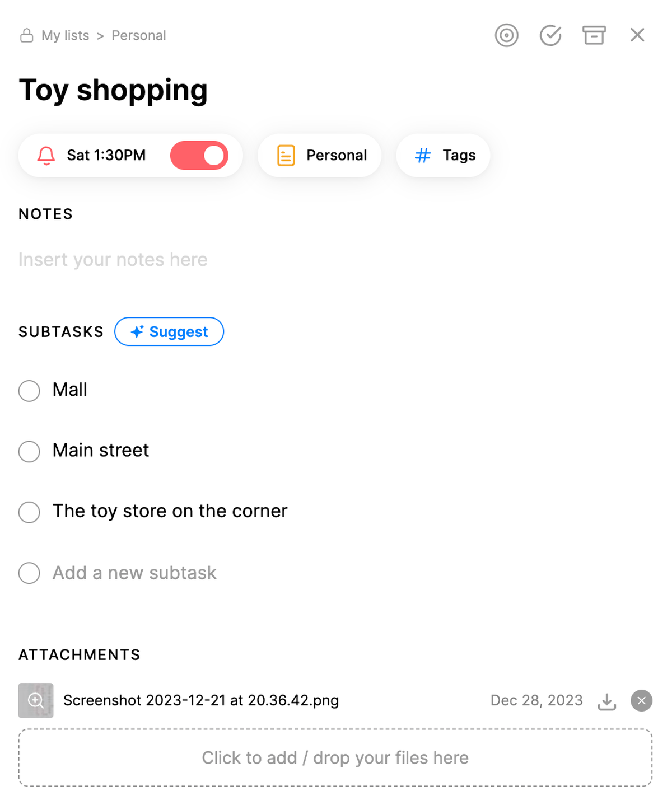Click the Suggest subtasks button
The image size is (672, 805).
pos(169,332)
